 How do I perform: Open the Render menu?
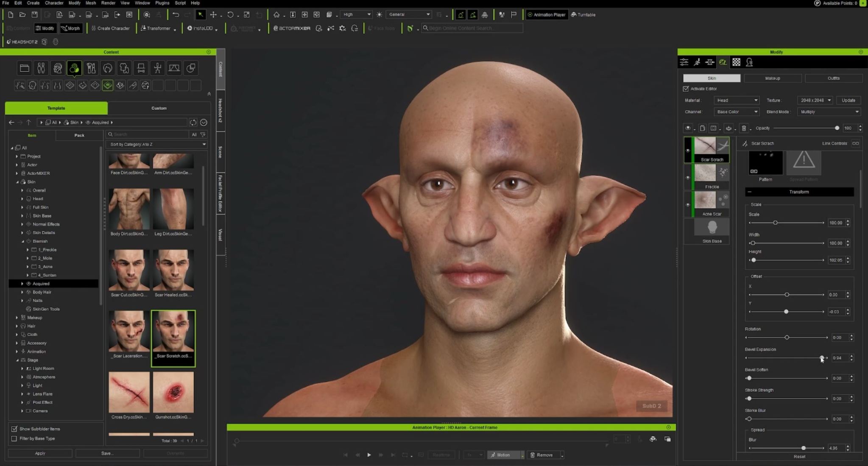(108, 3)
